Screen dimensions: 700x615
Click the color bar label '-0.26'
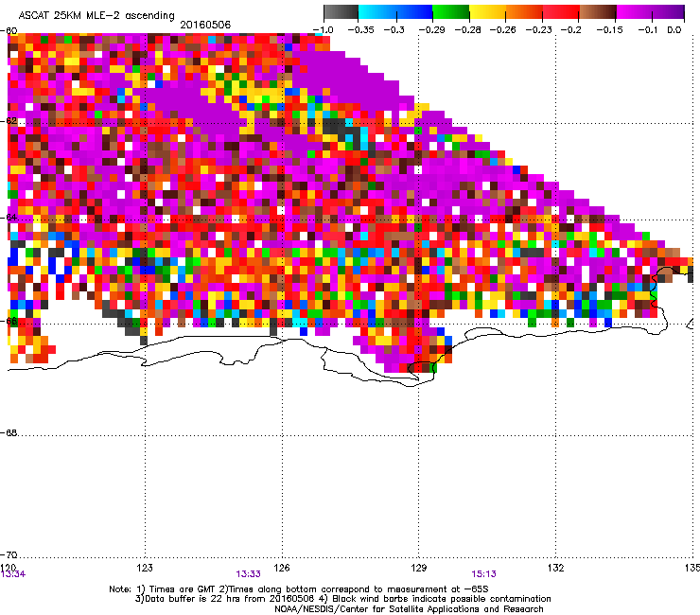(503, 30)
